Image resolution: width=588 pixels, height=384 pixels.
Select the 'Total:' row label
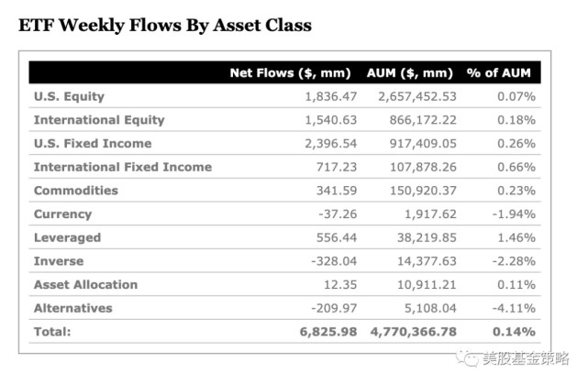[x=52, y=332]
